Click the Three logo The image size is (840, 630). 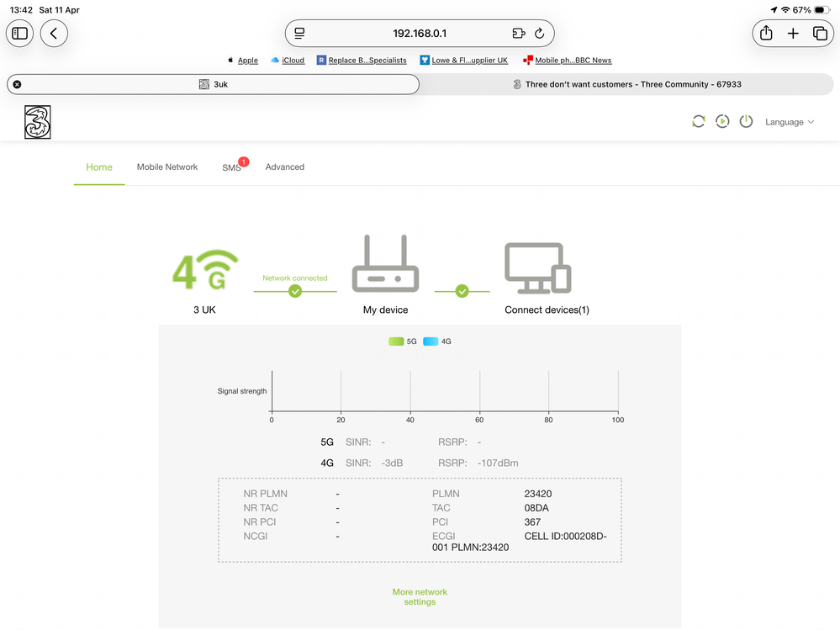[x=38, y=122]
